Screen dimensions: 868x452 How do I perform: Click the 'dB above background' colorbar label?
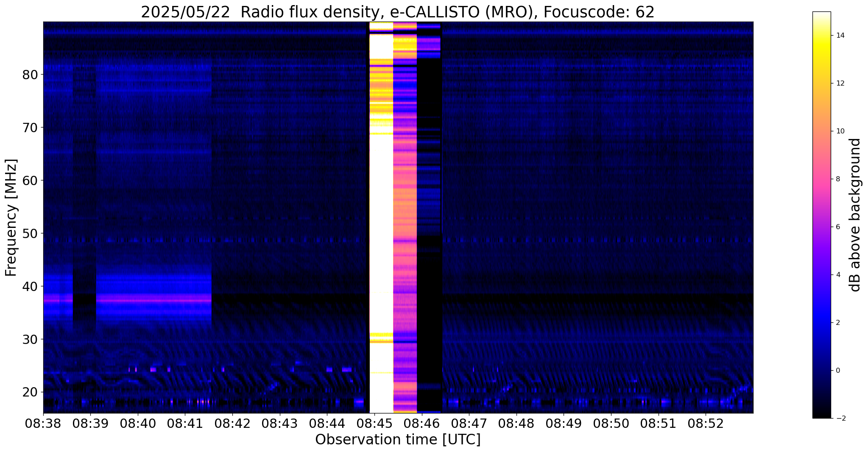tap(855, 215)
